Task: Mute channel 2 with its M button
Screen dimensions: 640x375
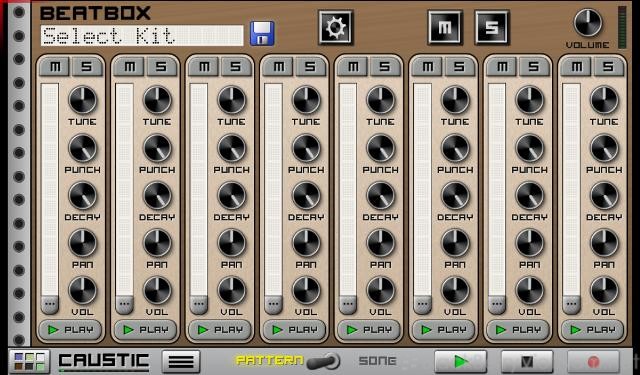Action: point(129,67)
